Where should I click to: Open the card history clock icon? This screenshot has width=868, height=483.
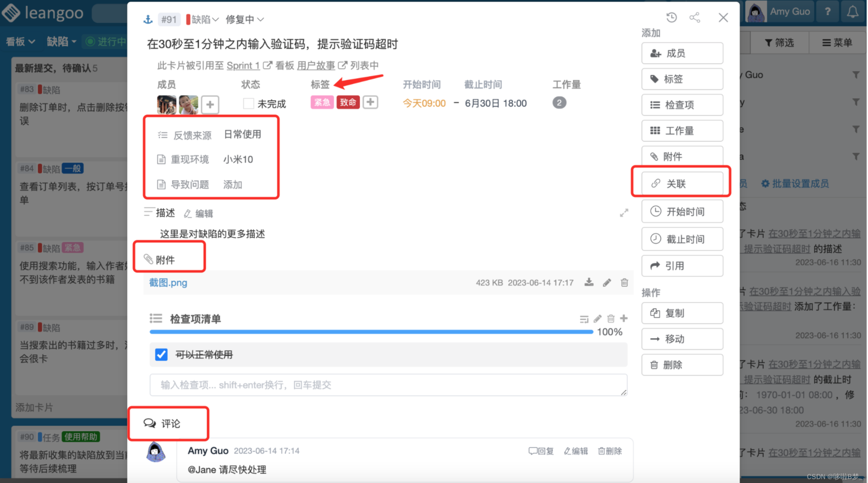[x=672, y=17]
